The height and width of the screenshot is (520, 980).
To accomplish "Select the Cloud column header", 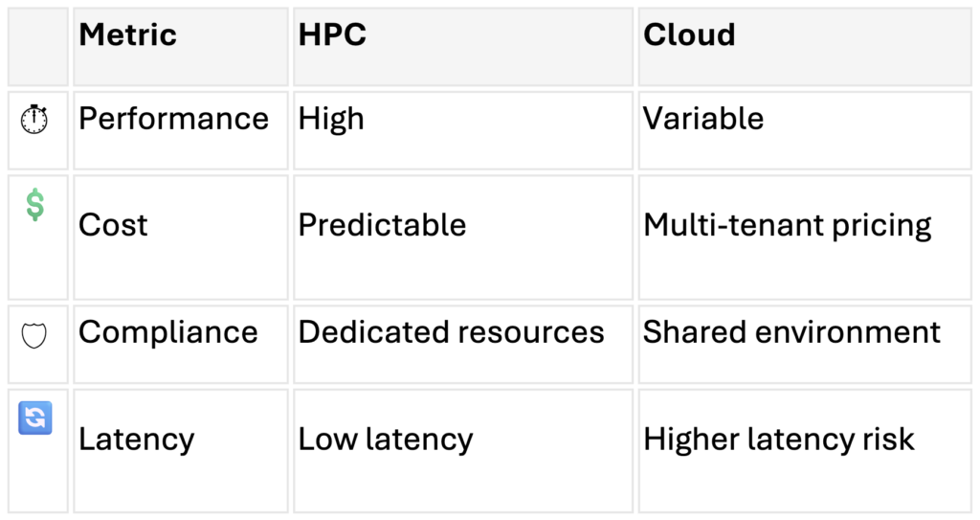I will point(689,35).
